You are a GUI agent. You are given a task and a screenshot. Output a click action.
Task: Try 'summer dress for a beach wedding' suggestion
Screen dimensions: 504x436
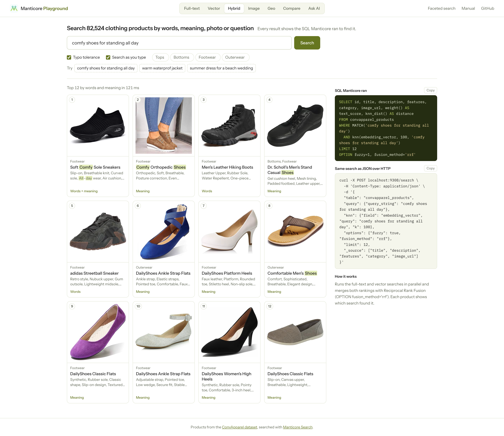(221, 68)
